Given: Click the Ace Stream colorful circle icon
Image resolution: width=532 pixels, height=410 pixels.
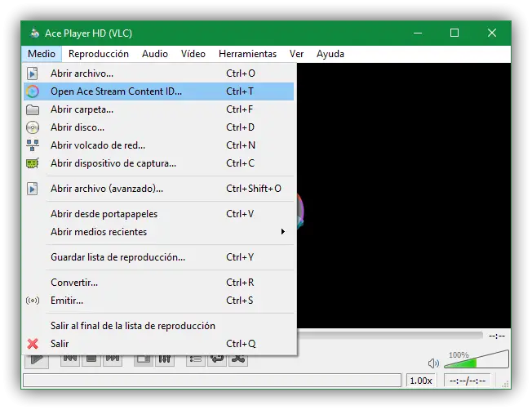Looking at the screenshot, I should 33,91.
